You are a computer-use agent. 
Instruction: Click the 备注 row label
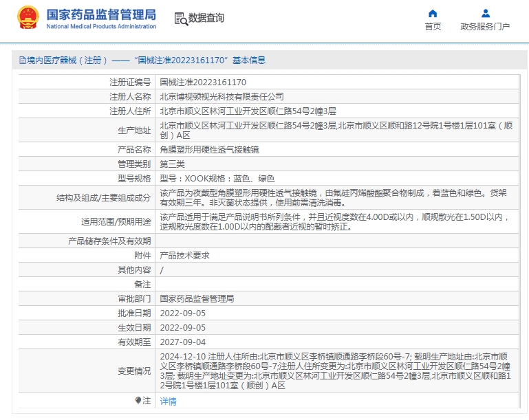coord(142,285)
